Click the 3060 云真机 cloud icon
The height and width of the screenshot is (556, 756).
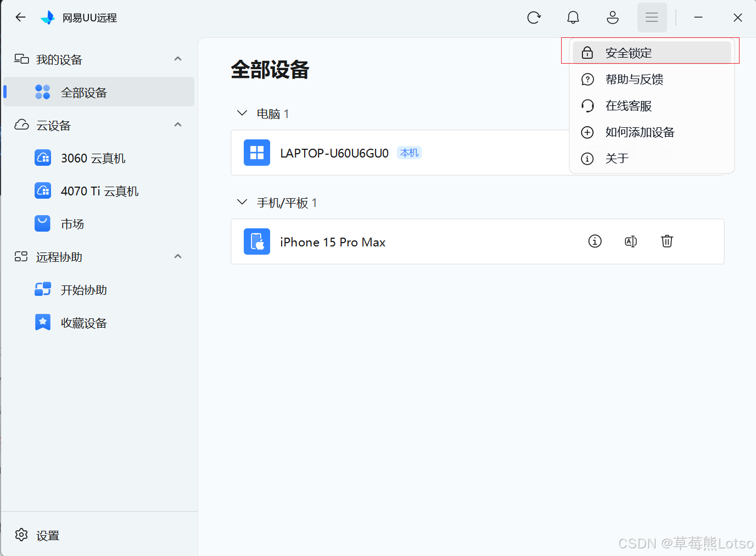(43, 158)
